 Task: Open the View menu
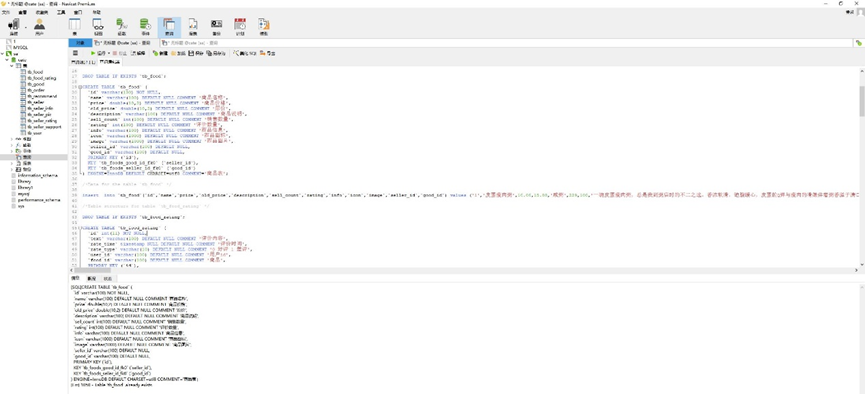coord(22,12)
